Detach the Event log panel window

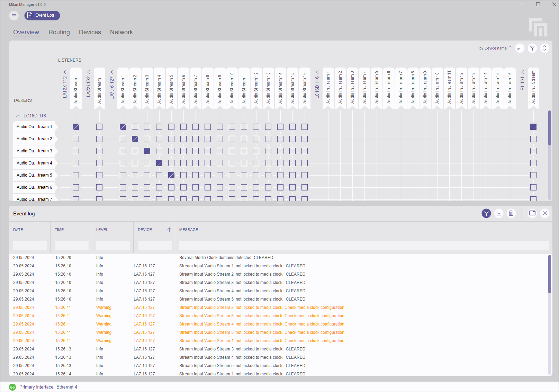[532, 213]
